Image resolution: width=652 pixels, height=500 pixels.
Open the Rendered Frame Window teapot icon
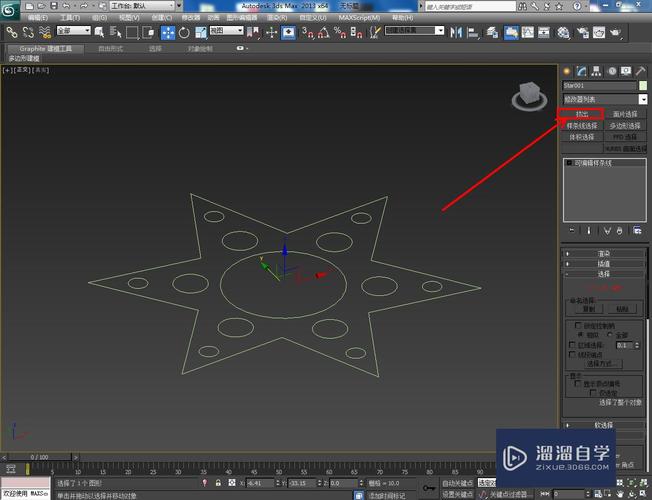[x=599, y=32]
